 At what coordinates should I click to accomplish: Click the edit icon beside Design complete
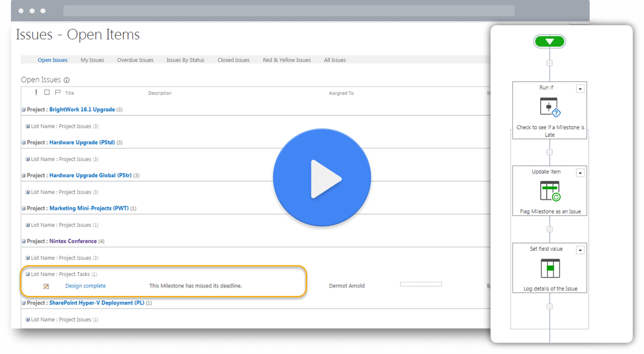[x=46, y=286]
